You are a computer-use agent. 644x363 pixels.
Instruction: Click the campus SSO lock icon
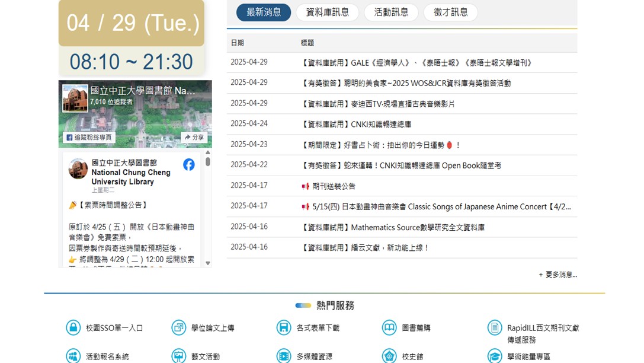point(73,327)
